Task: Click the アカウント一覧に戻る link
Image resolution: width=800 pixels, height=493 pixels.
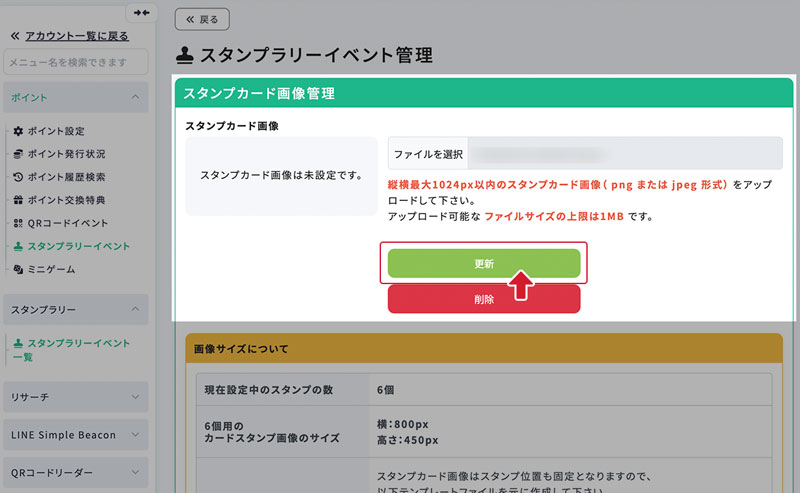Action: point(76,35)
